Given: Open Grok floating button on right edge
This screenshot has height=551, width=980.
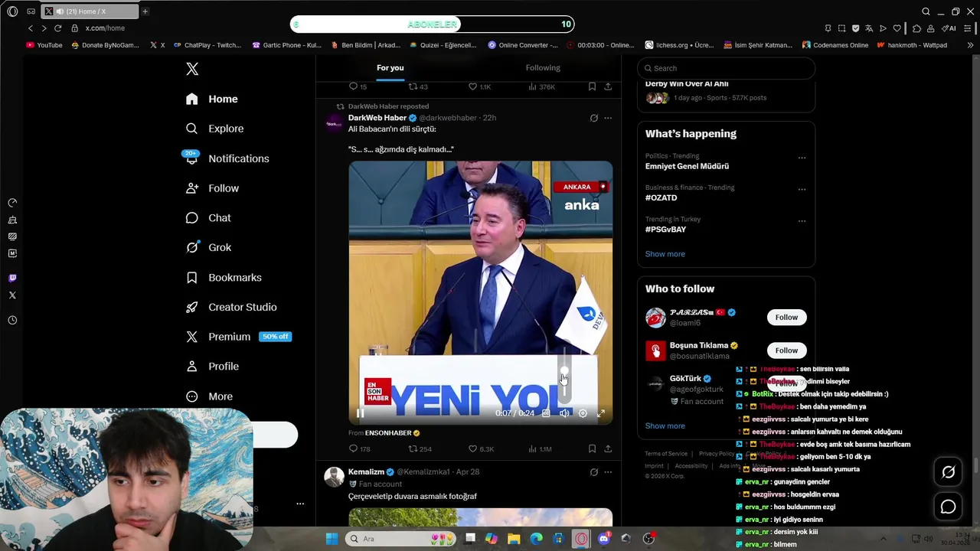Looking at the screenshot, I should pyautogui.click(x=948, y=472).
